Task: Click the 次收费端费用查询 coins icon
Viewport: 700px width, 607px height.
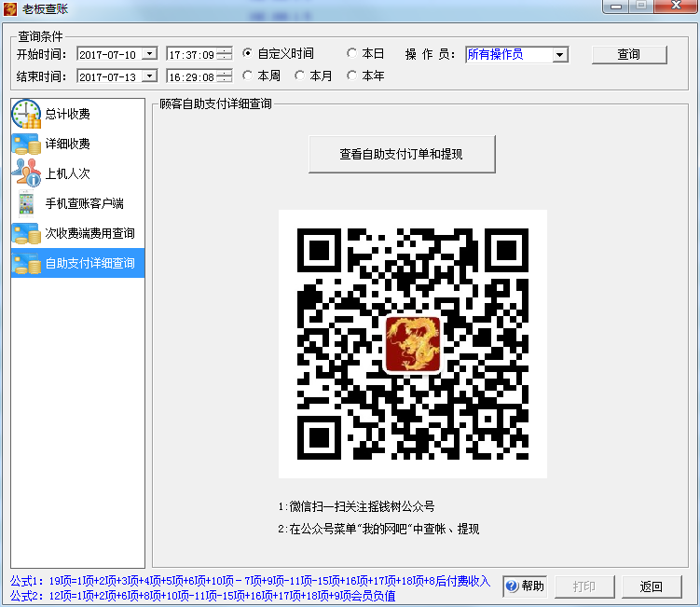Action: tap(26, 234)
